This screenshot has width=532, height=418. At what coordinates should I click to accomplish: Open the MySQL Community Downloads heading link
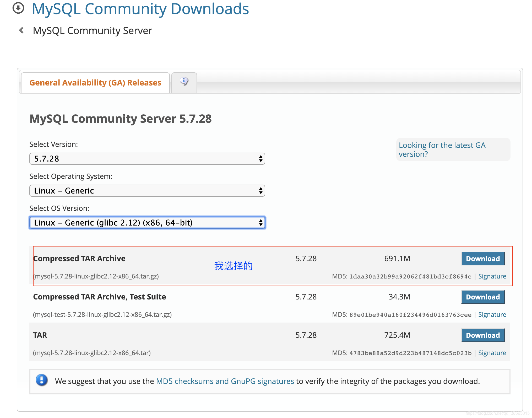(x=140, y=9)
